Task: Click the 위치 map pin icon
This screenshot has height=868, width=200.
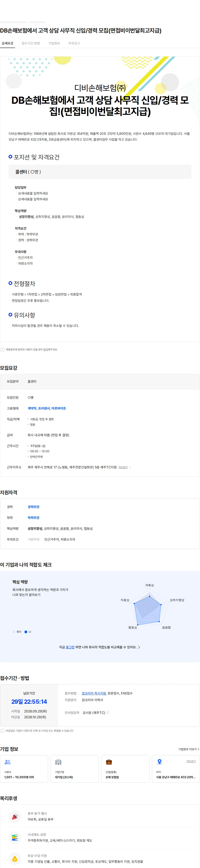Action: pyautogui.click(x=160, y=762)
